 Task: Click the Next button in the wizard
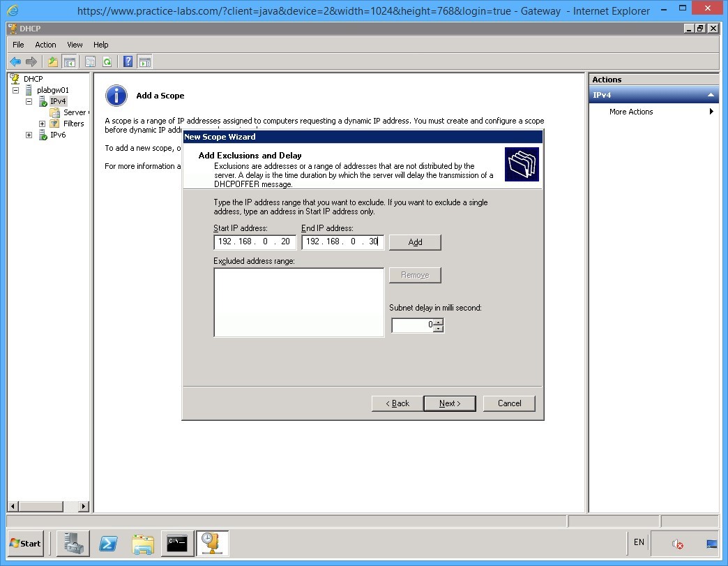[450, 403]
